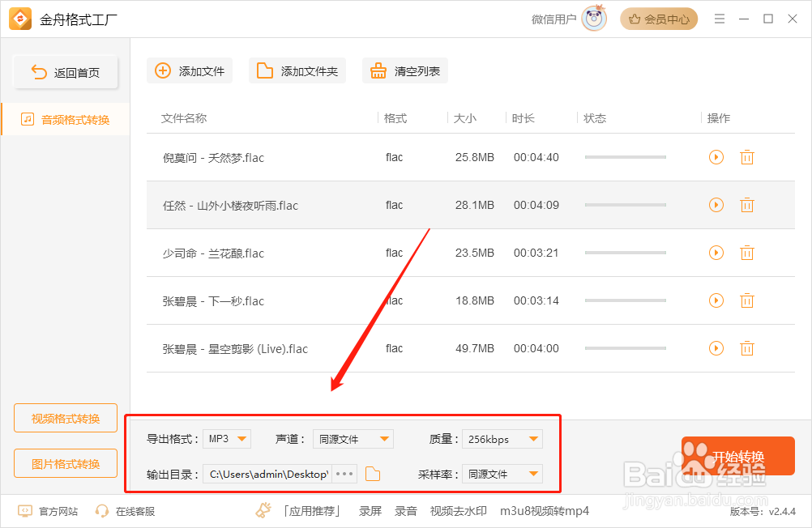The image size is (812, 528).
Task: Click the hamburger menu icon
Action: pos(720,19)
